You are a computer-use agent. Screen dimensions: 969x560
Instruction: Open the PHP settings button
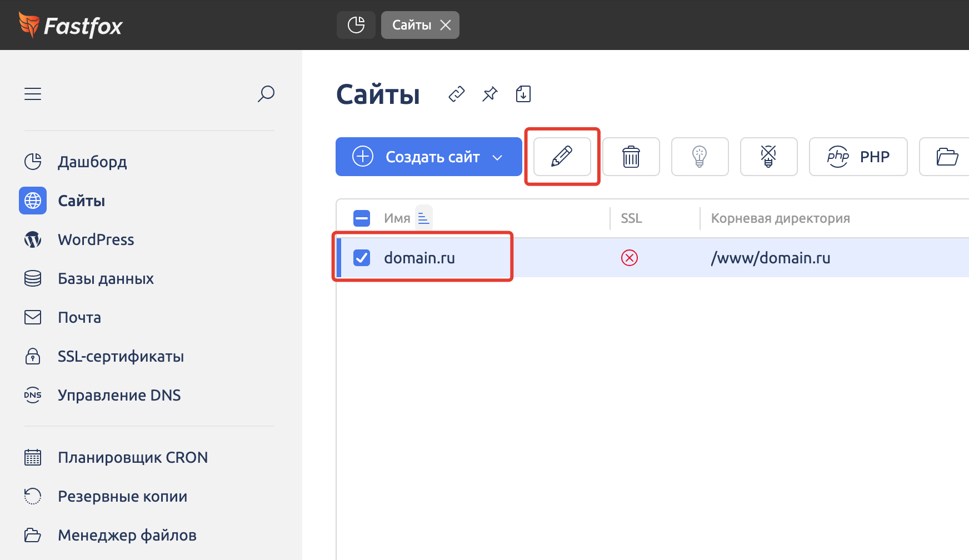tap(858, 157)
